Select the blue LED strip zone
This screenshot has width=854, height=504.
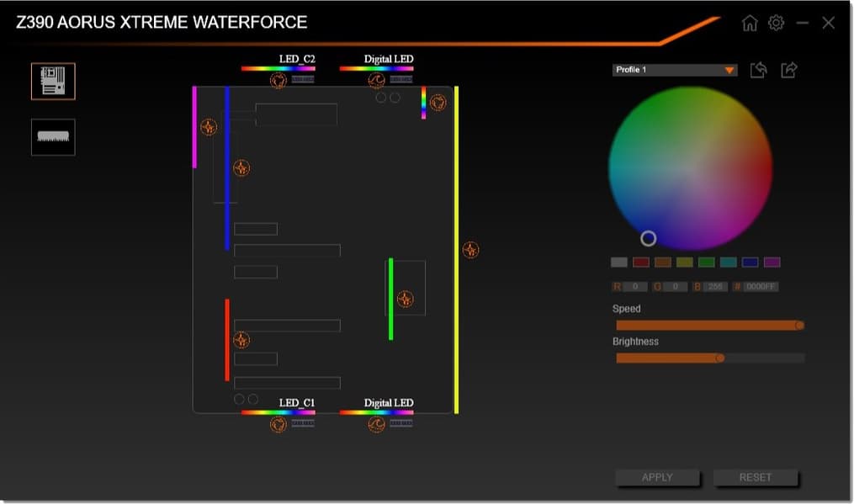[227, 167]
